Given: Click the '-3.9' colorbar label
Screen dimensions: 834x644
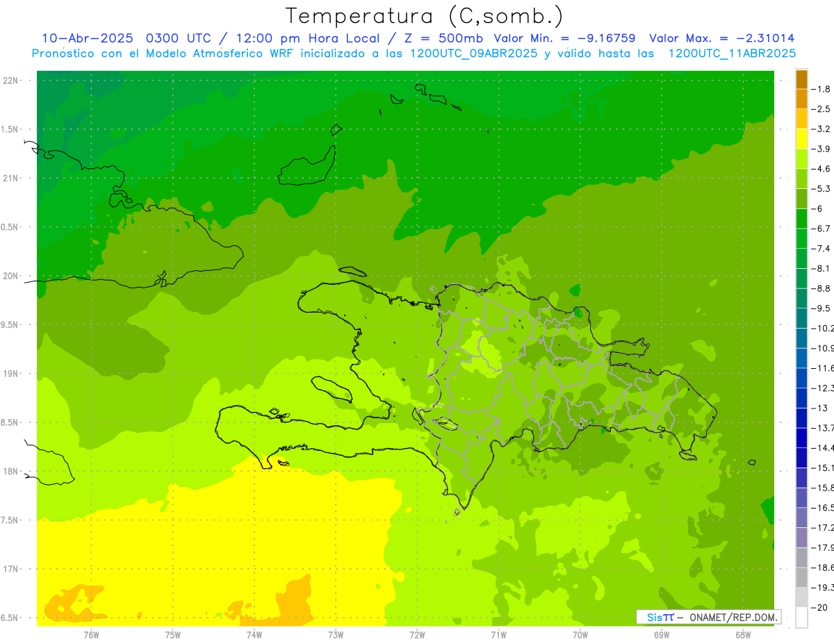Looking at the screenshot, I should coord(821,149).
